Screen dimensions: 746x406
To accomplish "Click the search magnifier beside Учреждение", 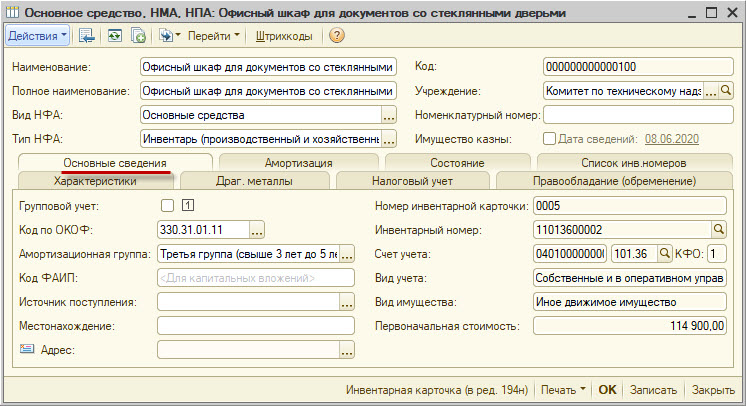I will coord(727,91).
